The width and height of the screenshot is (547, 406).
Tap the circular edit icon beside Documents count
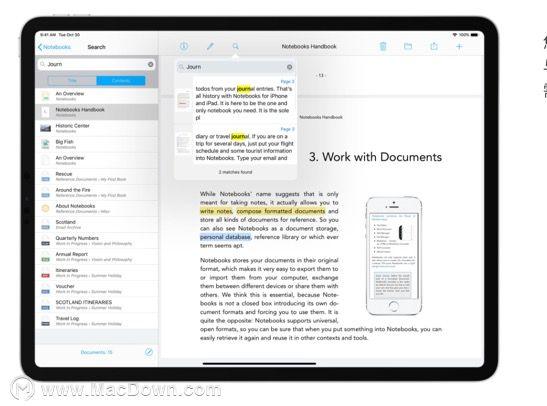pos(149,352)
